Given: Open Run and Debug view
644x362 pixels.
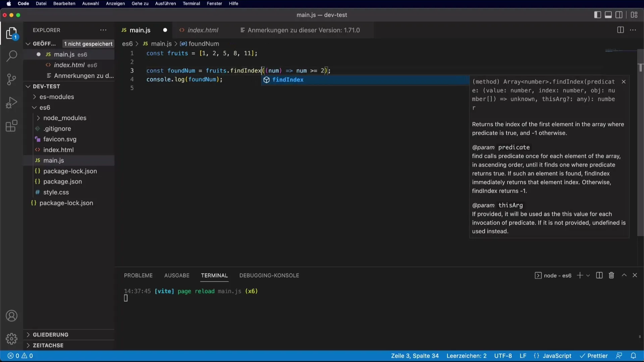Looking at the screenshot, I should [12, 103].
